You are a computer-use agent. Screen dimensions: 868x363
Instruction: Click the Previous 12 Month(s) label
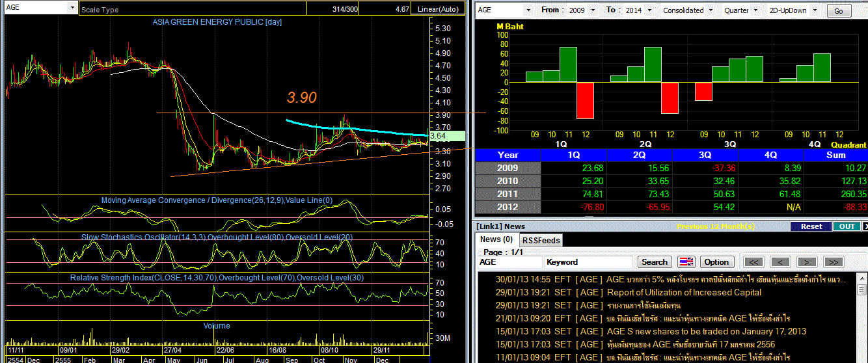click(x=715, y=226)
